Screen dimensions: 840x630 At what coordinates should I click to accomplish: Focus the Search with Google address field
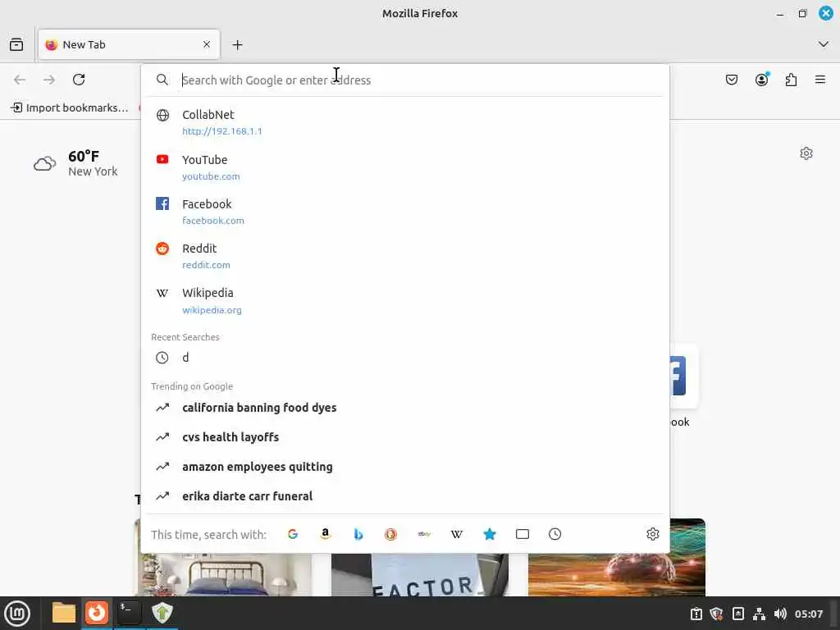click(x=407, y=80)
